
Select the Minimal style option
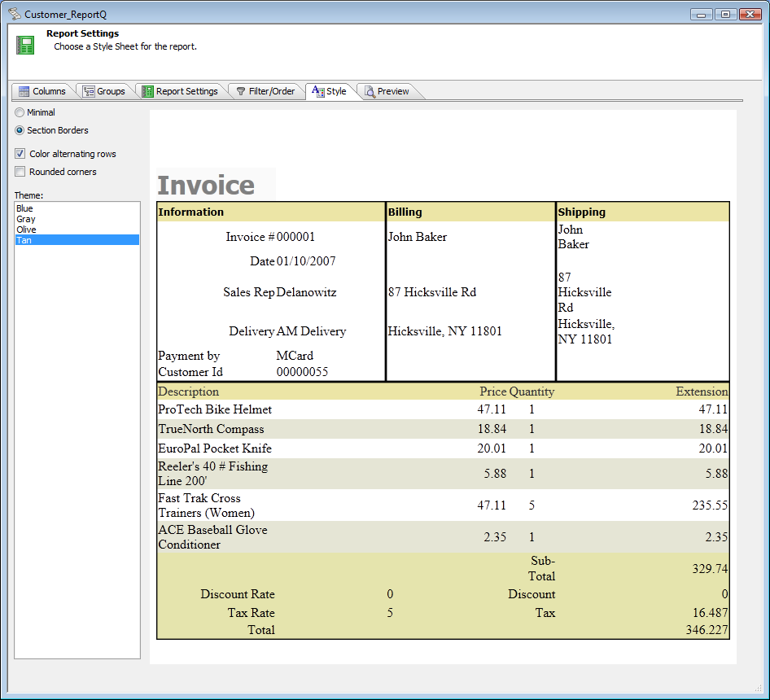click(35, 112)
